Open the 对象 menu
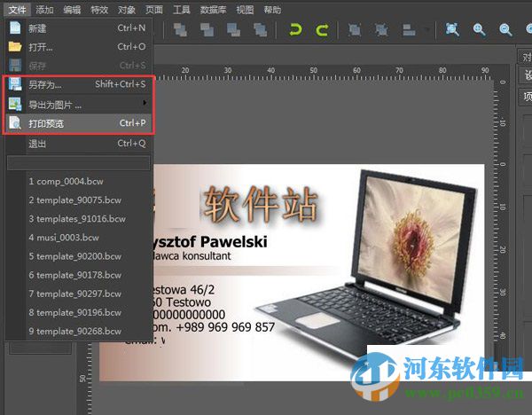532x415 pixels. 127,10
